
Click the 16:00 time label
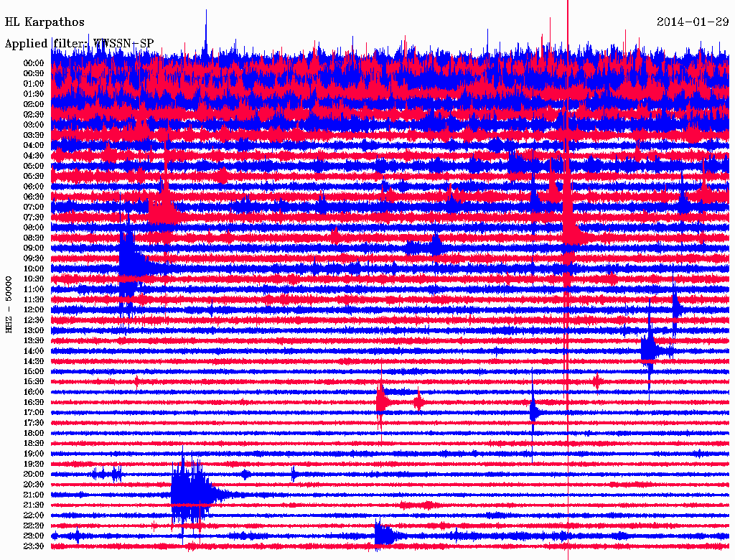point(34,391)
